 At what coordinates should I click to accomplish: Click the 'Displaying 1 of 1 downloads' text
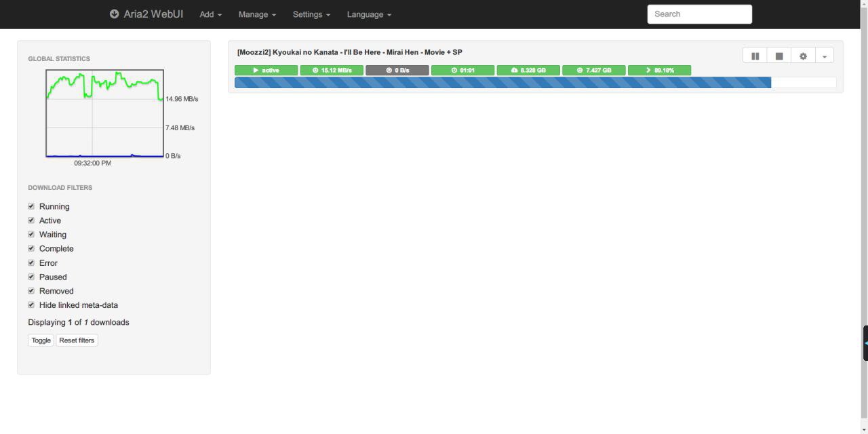pos(79,322)
